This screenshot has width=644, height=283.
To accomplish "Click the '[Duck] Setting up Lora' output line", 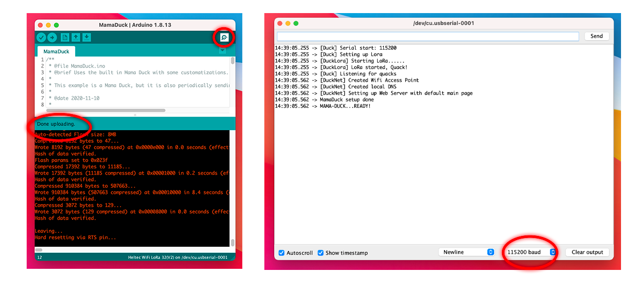I will [x=329, y=54].
